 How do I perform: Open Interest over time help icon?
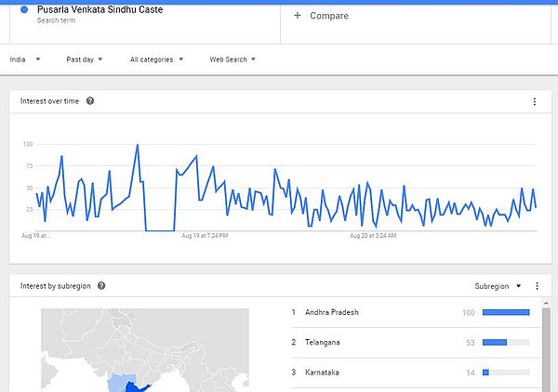pyautogui.click(x=90, y=101)
